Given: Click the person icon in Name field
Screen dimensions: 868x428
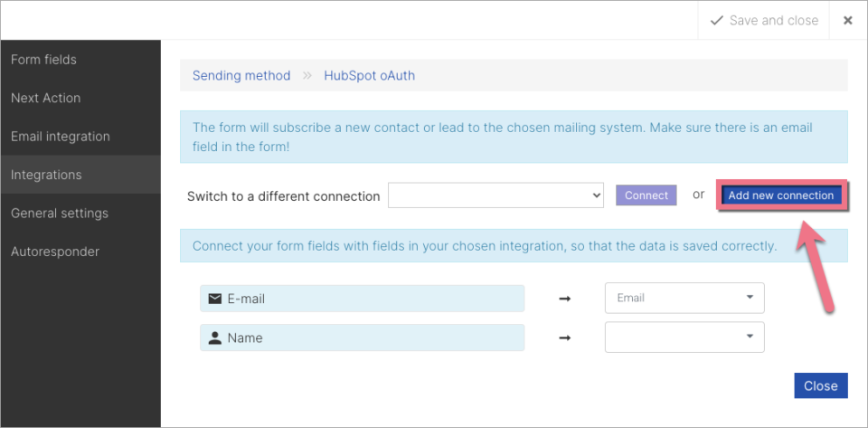Looking at the screenshot, I should pyautogui.click(x=215, y=338).
